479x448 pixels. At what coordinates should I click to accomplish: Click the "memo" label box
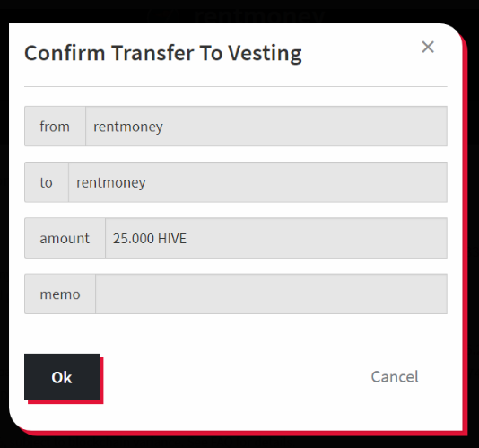(x=60, y=294)
